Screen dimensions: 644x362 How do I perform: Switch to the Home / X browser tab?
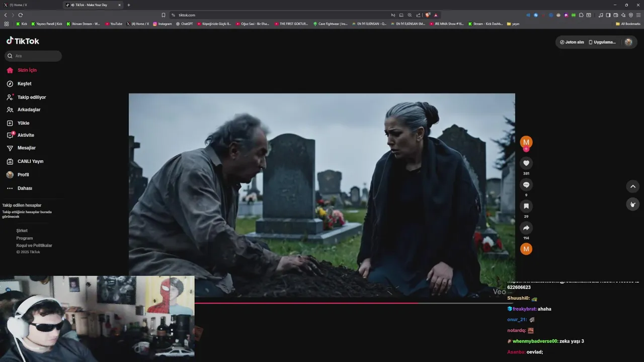(x=30, y=5)
